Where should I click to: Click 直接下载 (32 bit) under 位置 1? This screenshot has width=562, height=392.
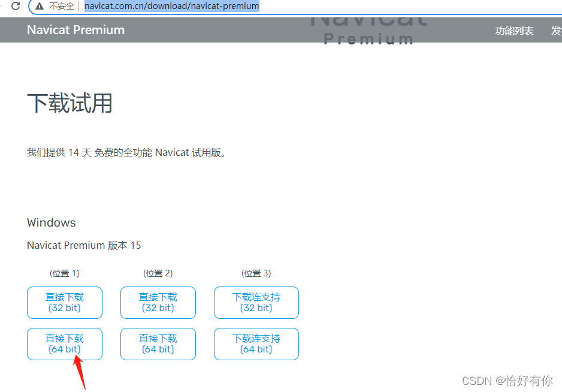tap(64, 302)
